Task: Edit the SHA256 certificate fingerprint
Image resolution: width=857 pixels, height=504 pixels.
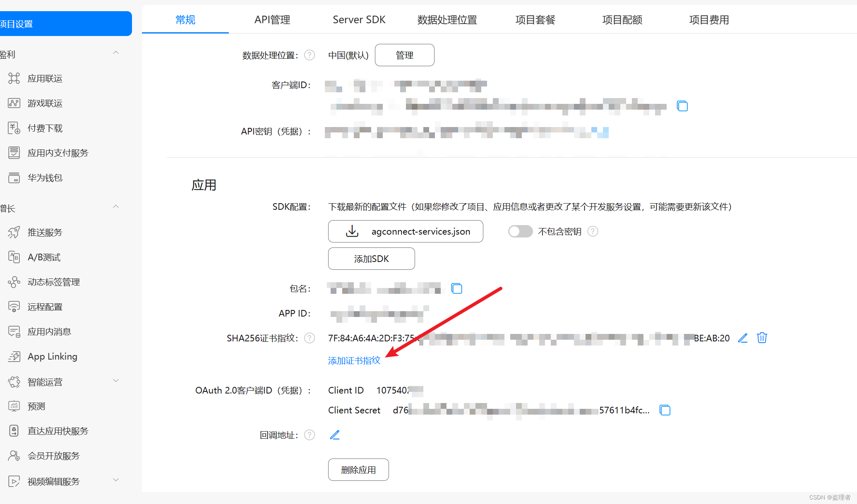Action: click(x=743, y=338)
